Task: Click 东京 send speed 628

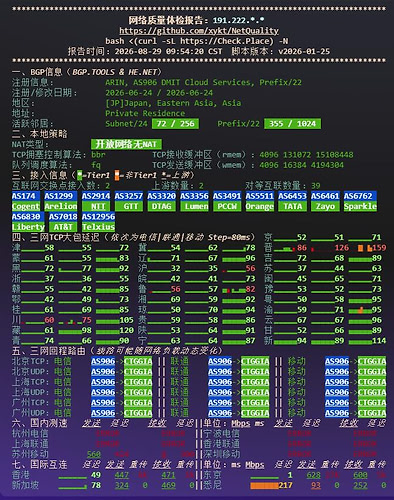Action: pyautogui.click(x=313, y=475)
